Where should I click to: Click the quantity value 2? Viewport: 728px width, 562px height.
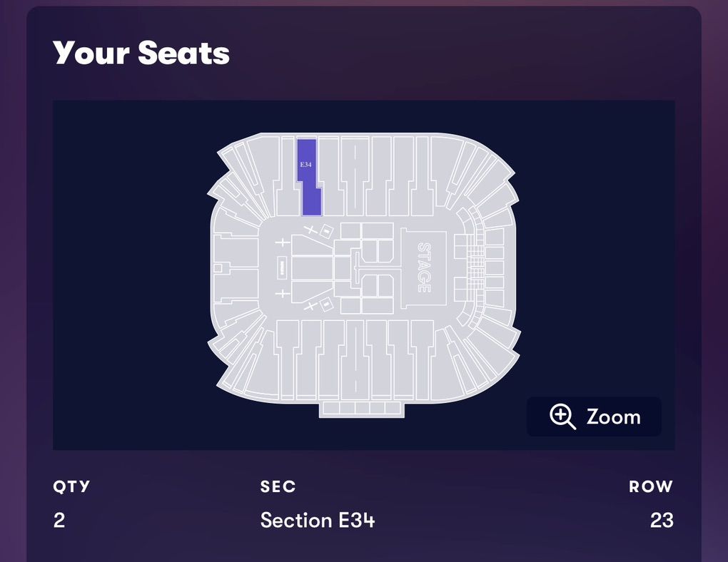point(59,520)
